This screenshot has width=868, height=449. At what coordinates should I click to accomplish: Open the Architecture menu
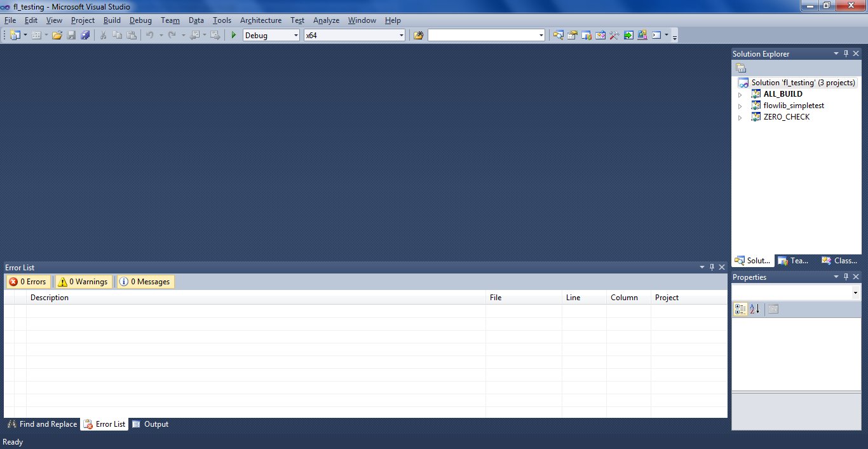click(261, 20)
